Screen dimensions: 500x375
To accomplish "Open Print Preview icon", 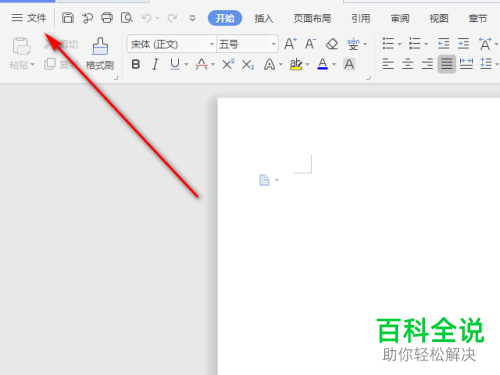I will 127,18.
